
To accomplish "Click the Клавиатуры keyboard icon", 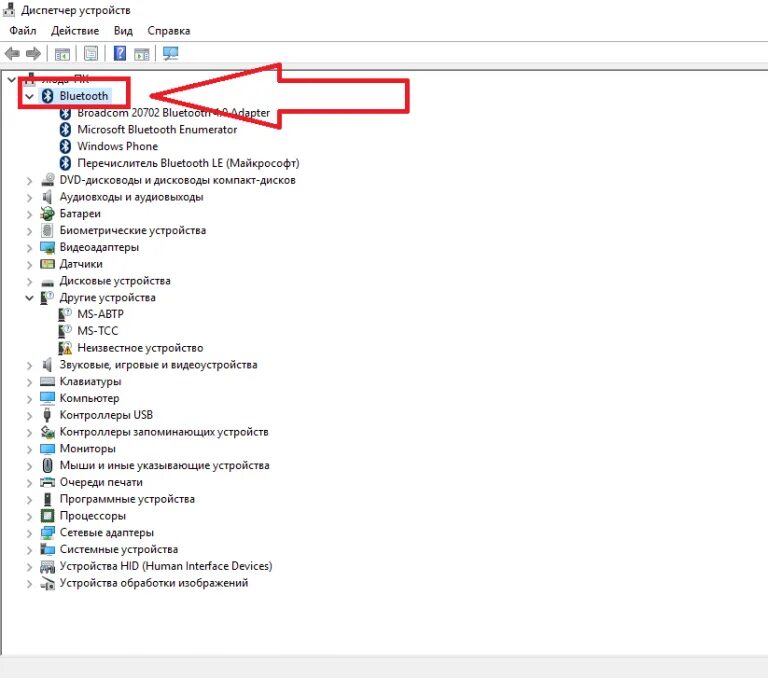I will pyautogui.click(x=48, y=382).
